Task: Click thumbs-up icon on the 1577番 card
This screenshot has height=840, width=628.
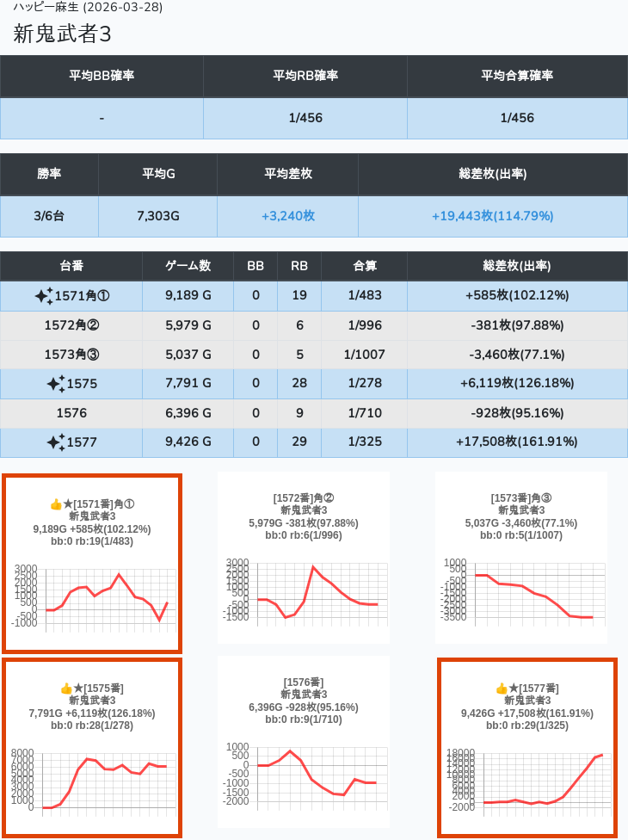Action: (x=502, y=688)
